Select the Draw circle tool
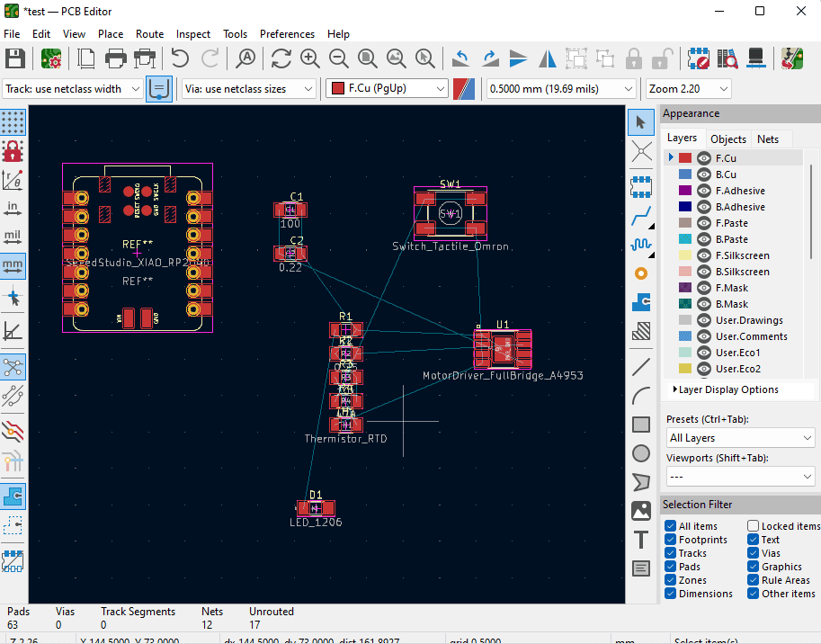The width and height of the screenshot is (821, 644). coord(641,453)
